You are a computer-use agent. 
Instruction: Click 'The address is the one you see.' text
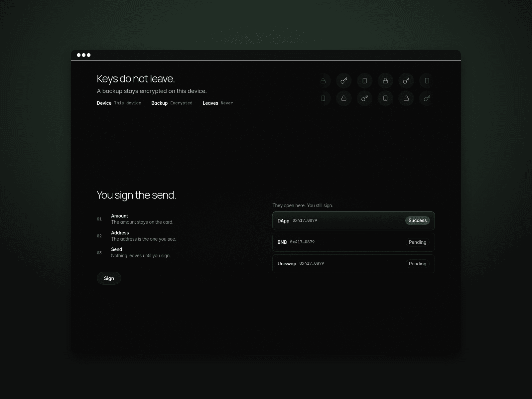(144, 239)
